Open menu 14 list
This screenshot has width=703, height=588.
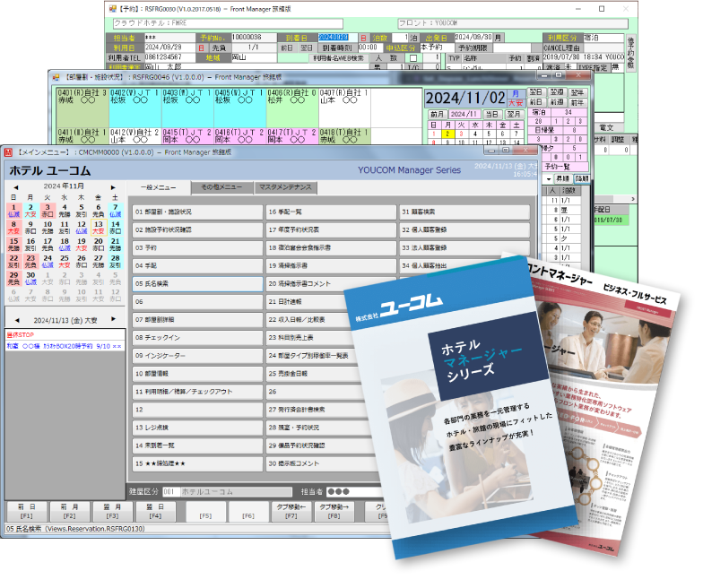(197, 445)
